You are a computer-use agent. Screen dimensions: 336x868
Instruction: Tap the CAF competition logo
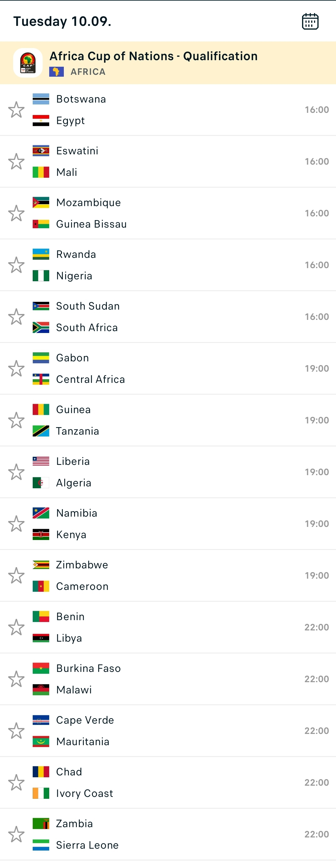pyautogui.click(x=28, y=63)
